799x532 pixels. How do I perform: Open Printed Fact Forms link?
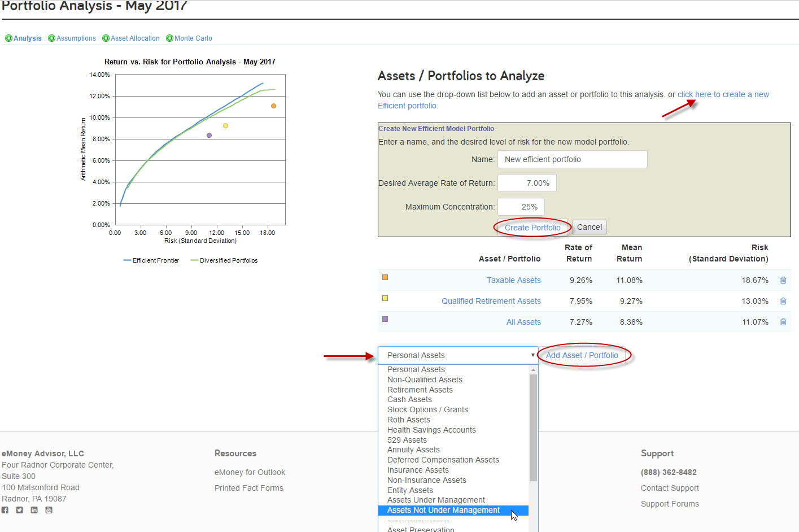click(x=249, y=488)
